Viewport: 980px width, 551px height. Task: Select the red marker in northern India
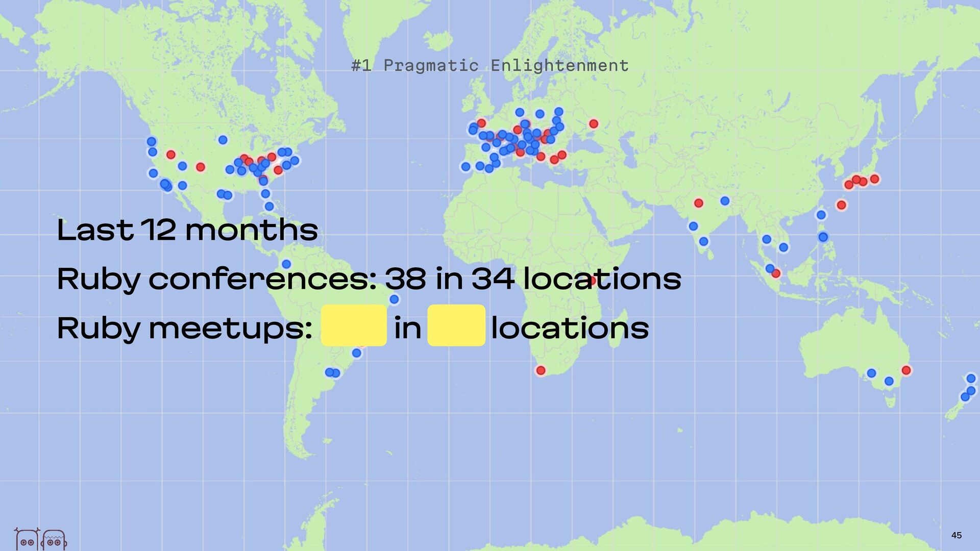[698, 203]
